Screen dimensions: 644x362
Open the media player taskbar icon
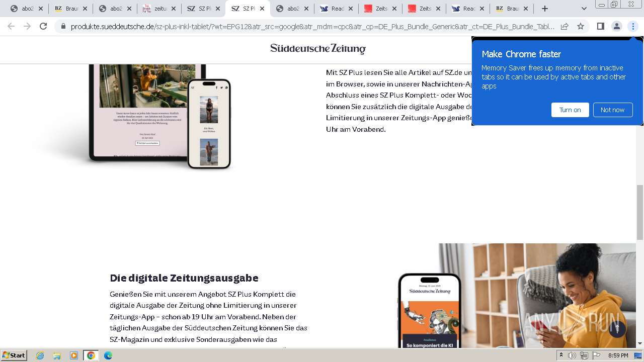pos(74,355)
